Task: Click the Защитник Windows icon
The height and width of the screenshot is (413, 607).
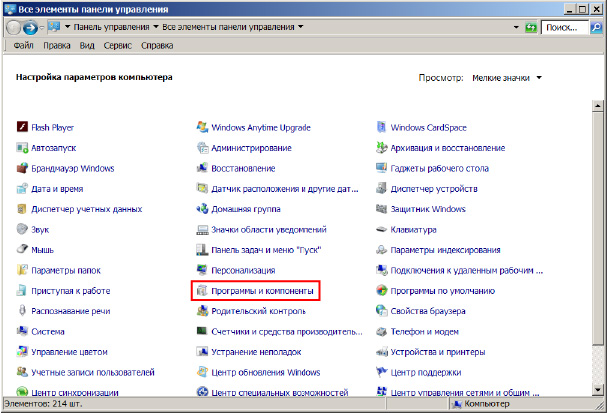Action: point(381,209)
